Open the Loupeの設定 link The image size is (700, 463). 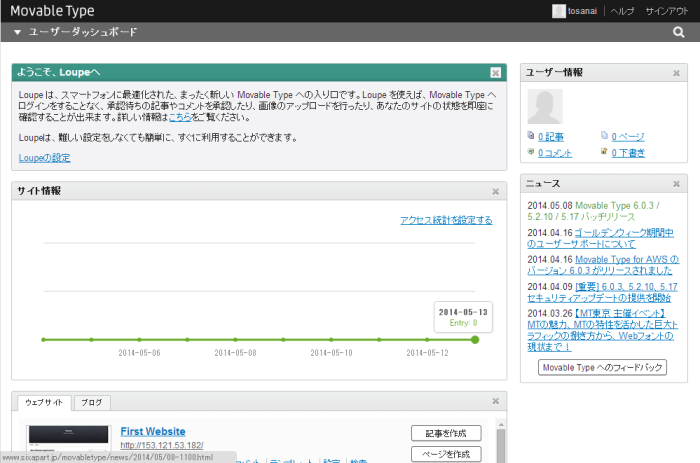pyautogui.click(x=44, y=158)
